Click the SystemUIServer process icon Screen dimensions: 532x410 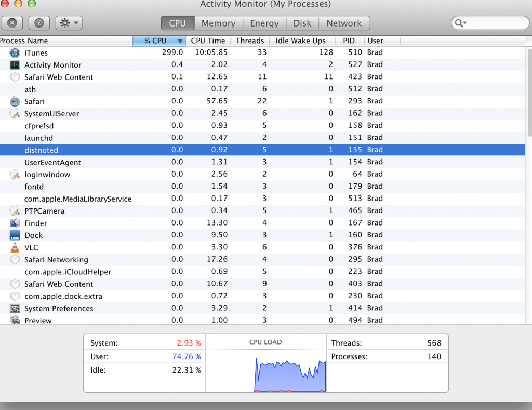(15, 114)
